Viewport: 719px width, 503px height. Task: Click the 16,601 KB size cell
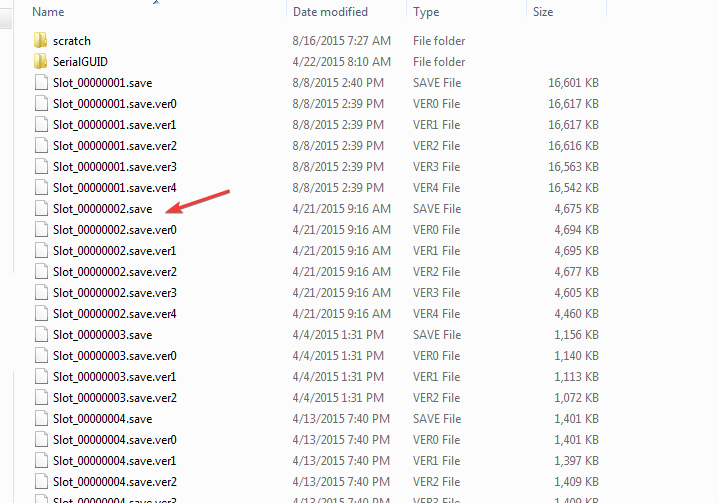coord(573,83)
